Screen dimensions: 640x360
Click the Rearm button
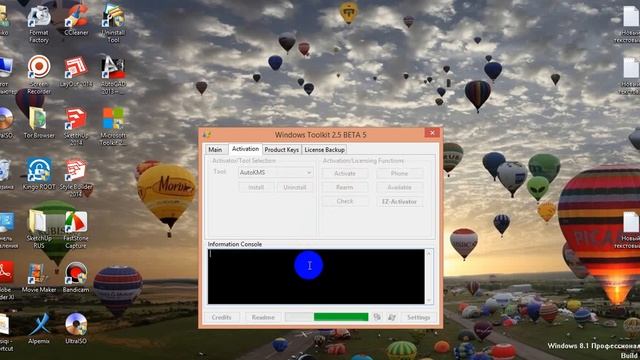coord(345,187)
